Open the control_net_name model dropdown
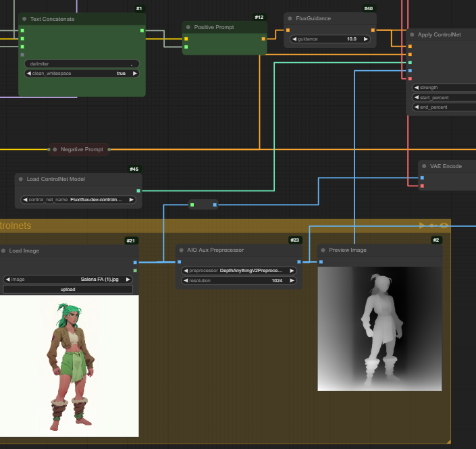 tap(78, 200)
